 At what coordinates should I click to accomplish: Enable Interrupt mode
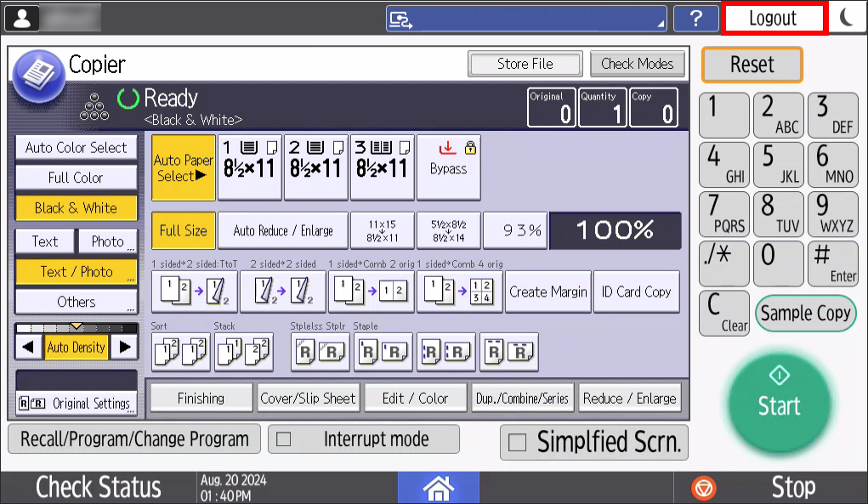tap(363, 439)
